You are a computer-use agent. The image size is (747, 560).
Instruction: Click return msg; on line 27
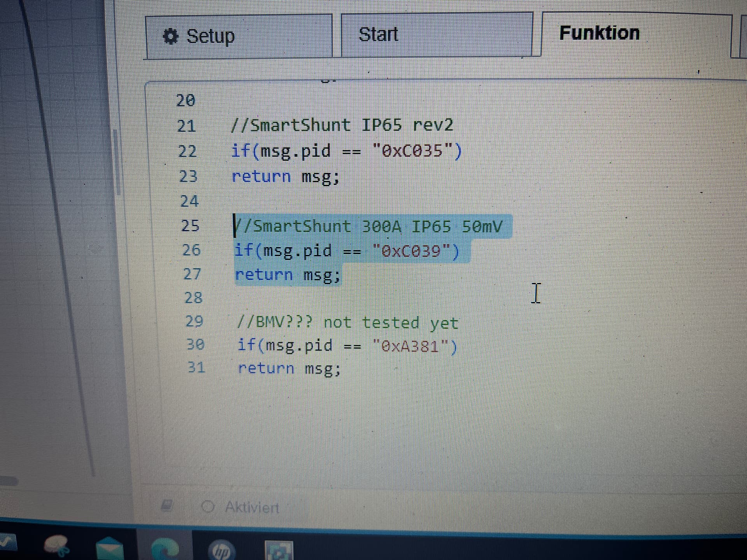[288, 275]
